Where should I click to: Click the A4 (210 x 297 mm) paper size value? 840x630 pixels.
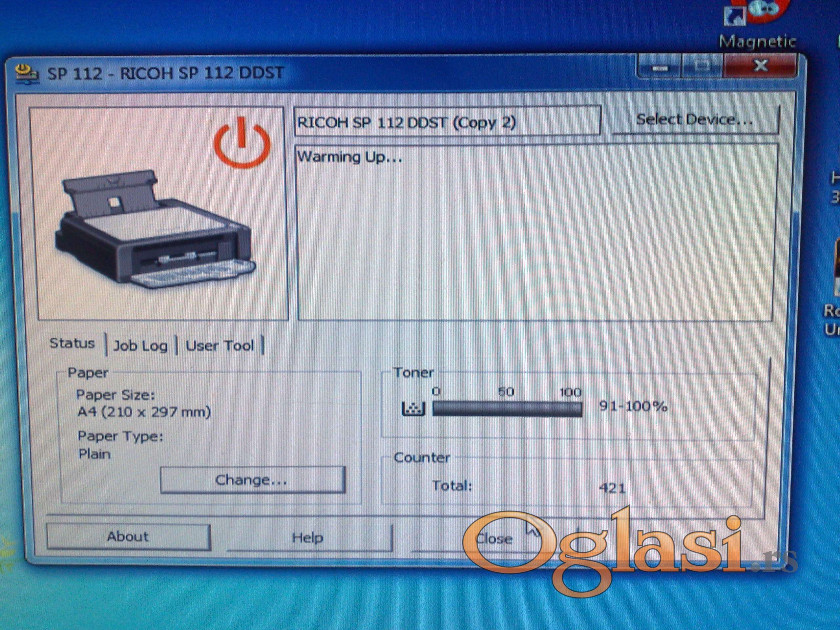click(144, 412)
